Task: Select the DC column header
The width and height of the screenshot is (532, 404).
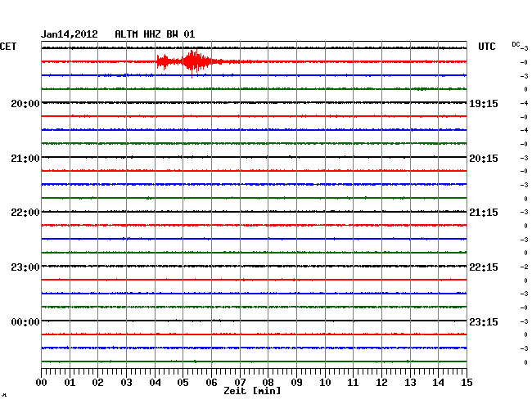Action: tap(516, 44)
